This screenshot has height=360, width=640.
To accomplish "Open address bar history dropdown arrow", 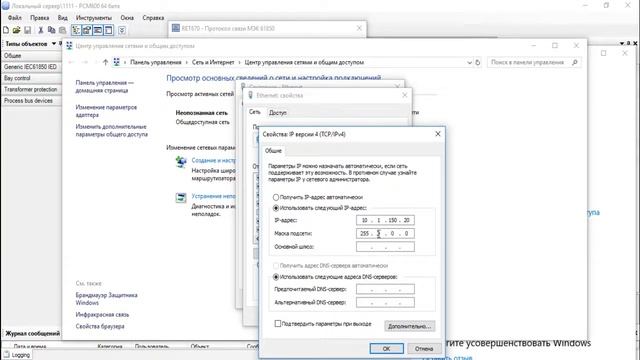I will click(x=469, y=62).
